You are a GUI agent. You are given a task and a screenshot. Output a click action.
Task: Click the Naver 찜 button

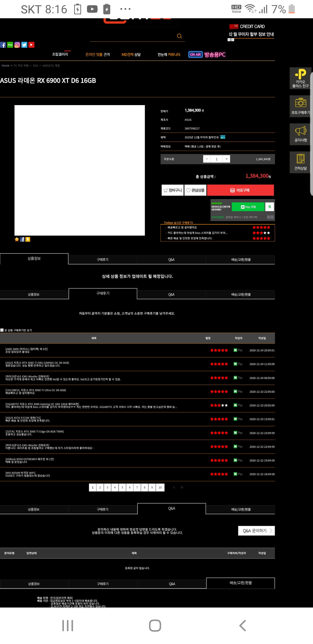click(270, 207)
